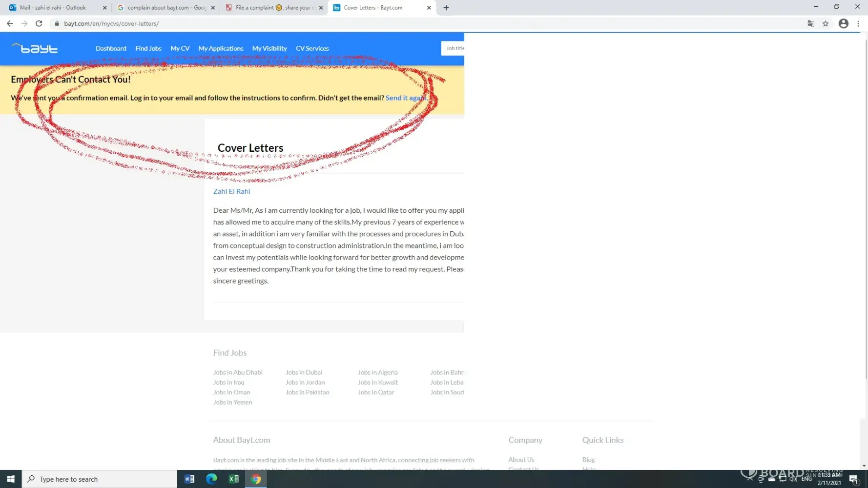Close the Mail - Outlook tab
Viewport: 868px width, 488px height.
(x=104, y=8)
